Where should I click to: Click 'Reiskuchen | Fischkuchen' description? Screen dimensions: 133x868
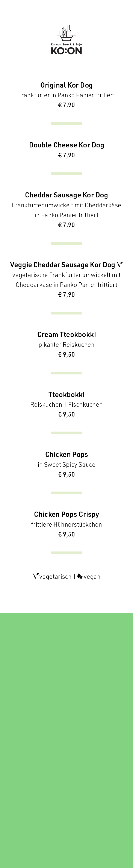coord(66,405)
